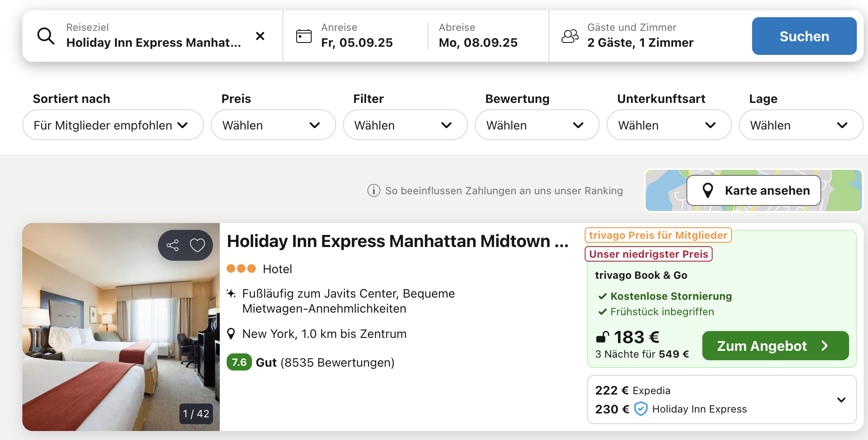Click Frühstück inbegriffen text
868x440 pixels.
click(x=662, y=311)
